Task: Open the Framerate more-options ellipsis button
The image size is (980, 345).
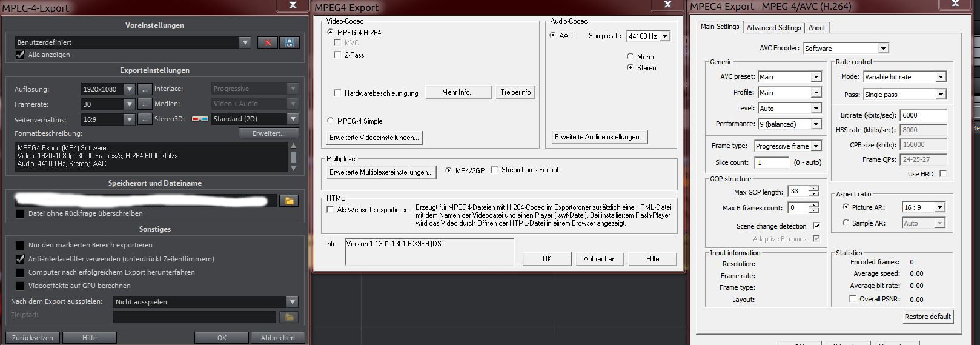Action: tap(144, 104)
